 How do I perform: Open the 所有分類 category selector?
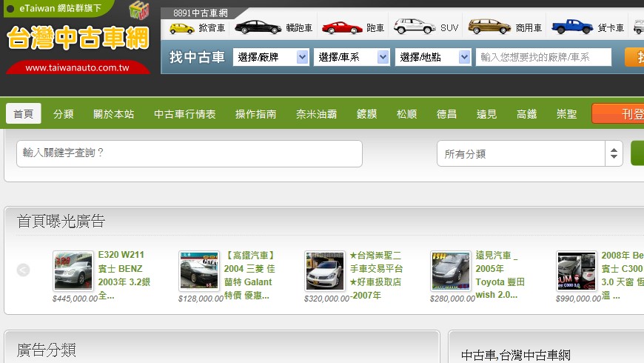(530, 154)
